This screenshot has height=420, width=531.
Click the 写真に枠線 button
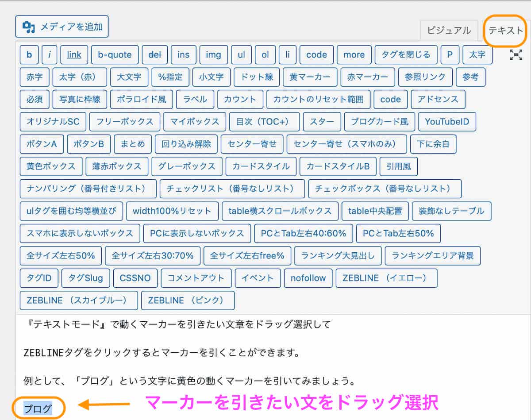pyautogui.click(x=80, y=99)
